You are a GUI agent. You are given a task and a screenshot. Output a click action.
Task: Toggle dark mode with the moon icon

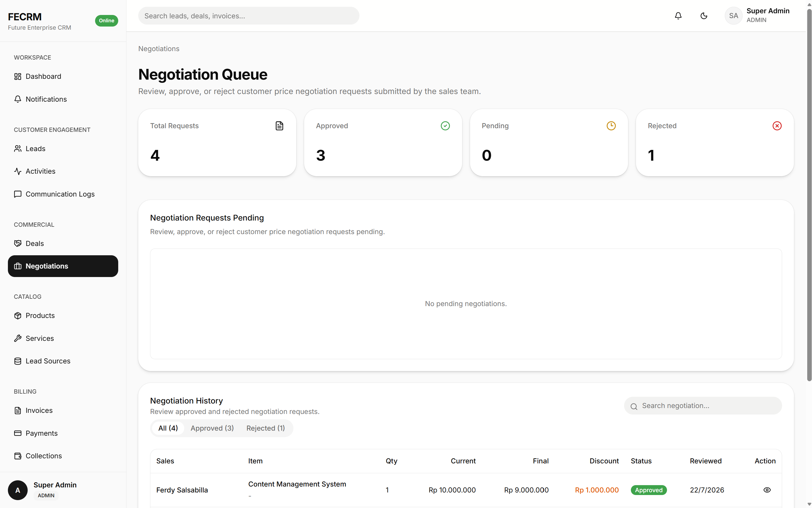tap(704, 16)
